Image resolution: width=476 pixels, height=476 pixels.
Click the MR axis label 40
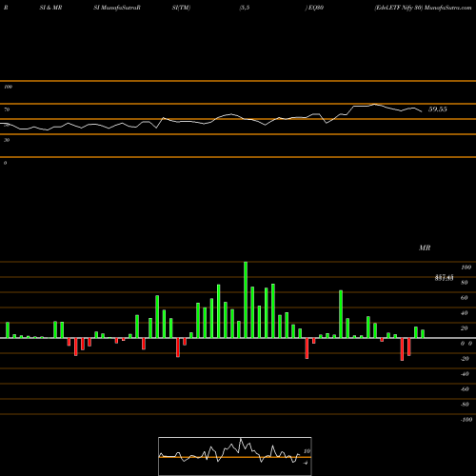coord(465,313)
